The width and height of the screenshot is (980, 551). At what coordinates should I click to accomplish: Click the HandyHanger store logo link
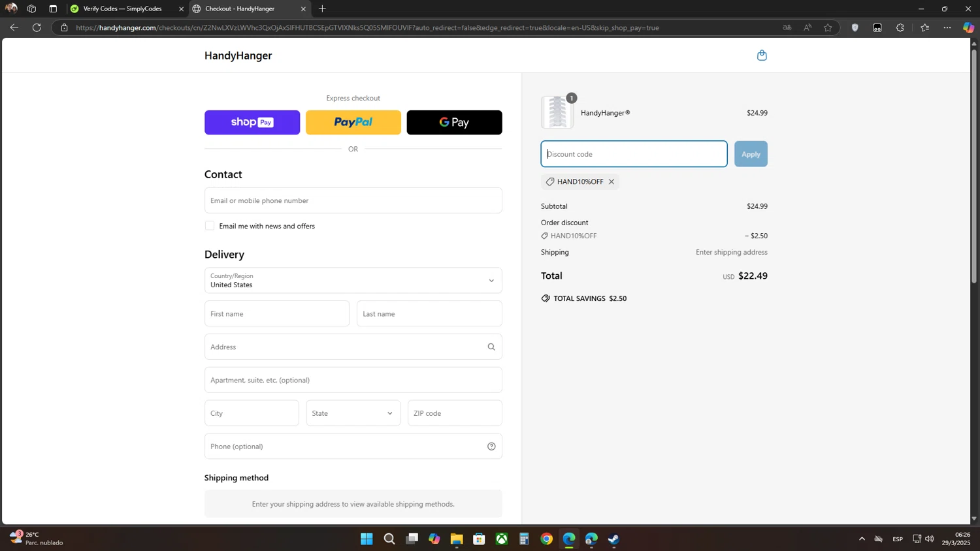pos(238,55)
